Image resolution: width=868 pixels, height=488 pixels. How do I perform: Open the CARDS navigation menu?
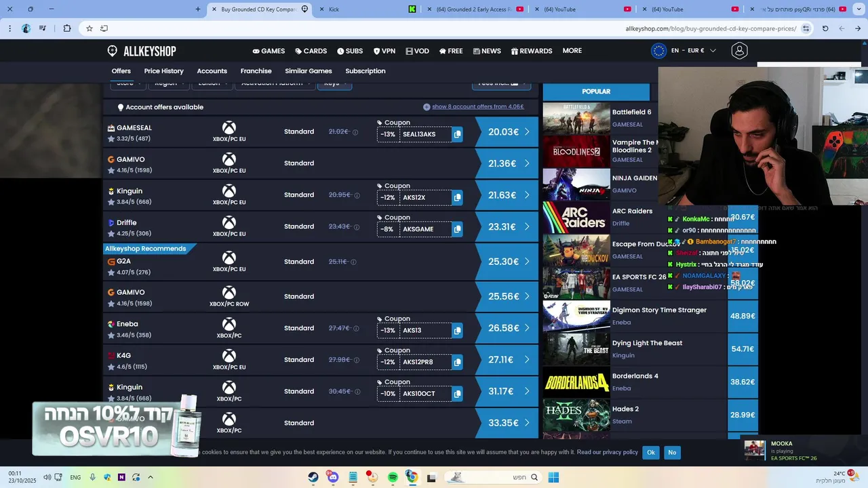click(x=311, y=51)
